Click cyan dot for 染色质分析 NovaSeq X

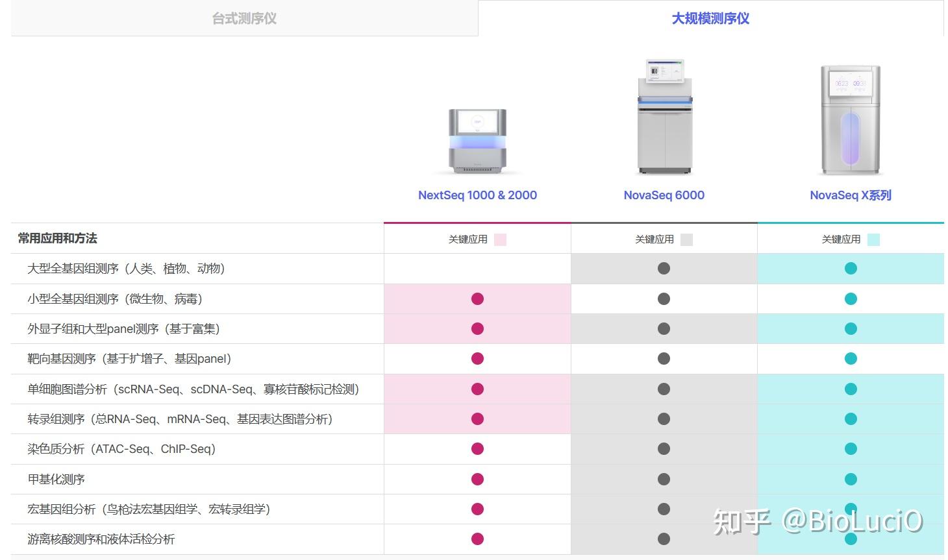[x=851, y=449]
